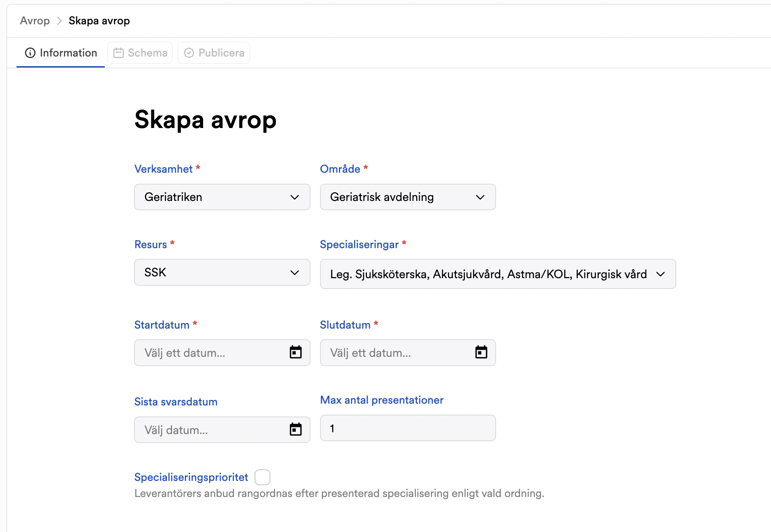Click the Skapa avrop breadcrumb item
Viewport: 771px width, 532px height.
click(x=99, y=21)
